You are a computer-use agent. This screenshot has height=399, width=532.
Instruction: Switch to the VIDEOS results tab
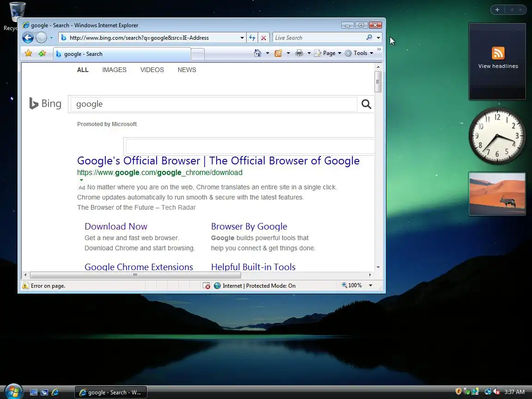(x=152, y=70)
